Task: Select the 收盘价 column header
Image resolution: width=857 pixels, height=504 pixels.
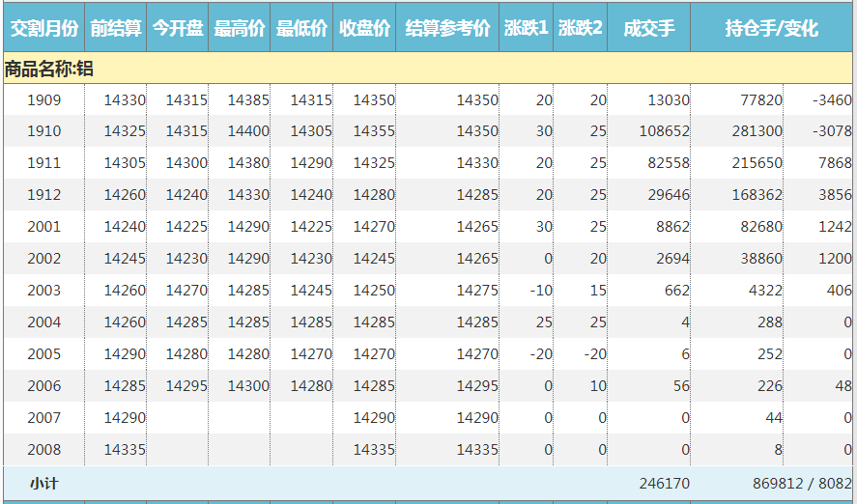Action: [364, 28]
